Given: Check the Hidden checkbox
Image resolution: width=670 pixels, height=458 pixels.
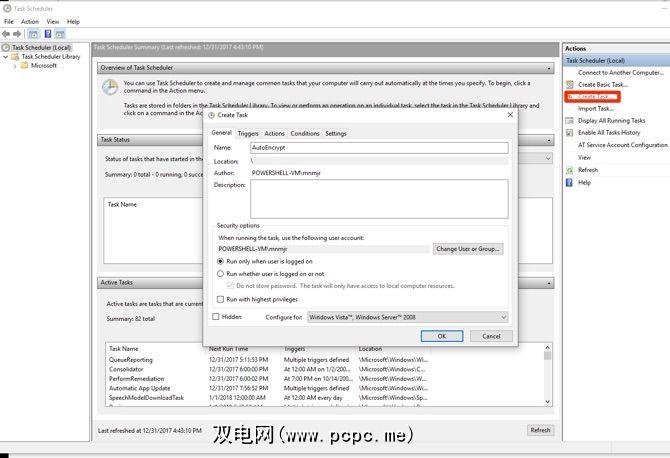Looking at the screenshot, I should tap(216, 317).
